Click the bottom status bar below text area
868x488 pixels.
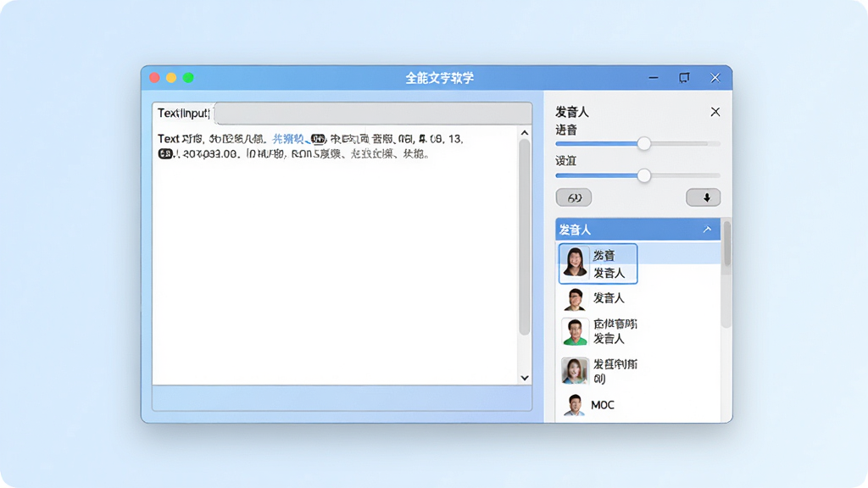click(x=342, y=398)
